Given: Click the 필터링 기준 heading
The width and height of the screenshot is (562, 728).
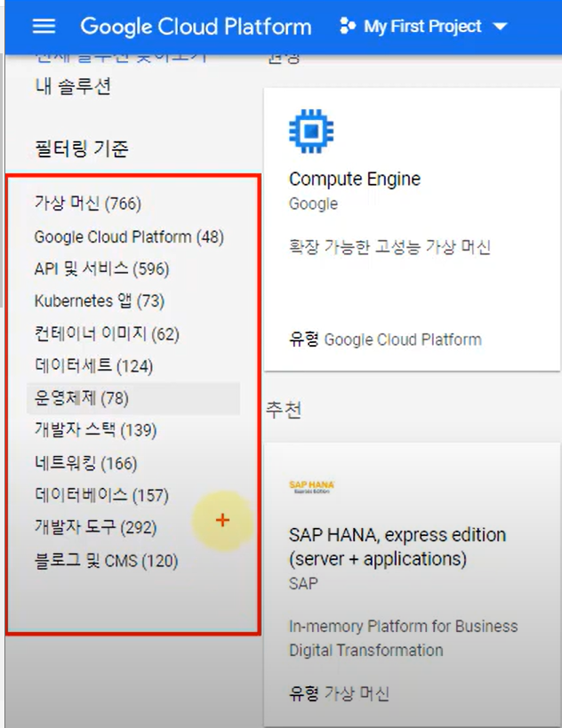Looking at the screenshot, I should click(81, 149).
